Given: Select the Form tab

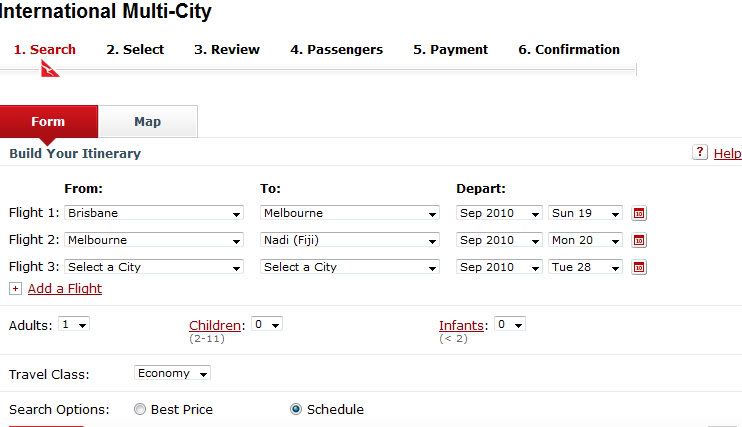Looking at the screenshot, I should [x=49, y=122].
